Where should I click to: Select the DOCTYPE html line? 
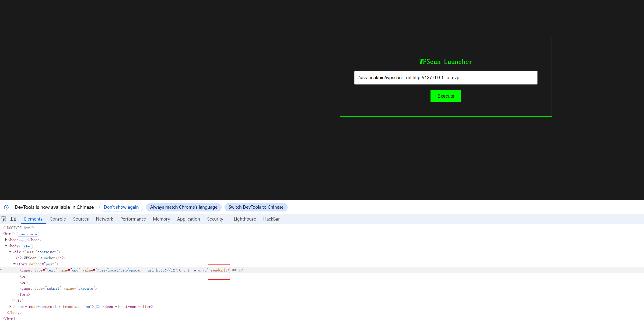pyautogui.click(x=18, y=228)
